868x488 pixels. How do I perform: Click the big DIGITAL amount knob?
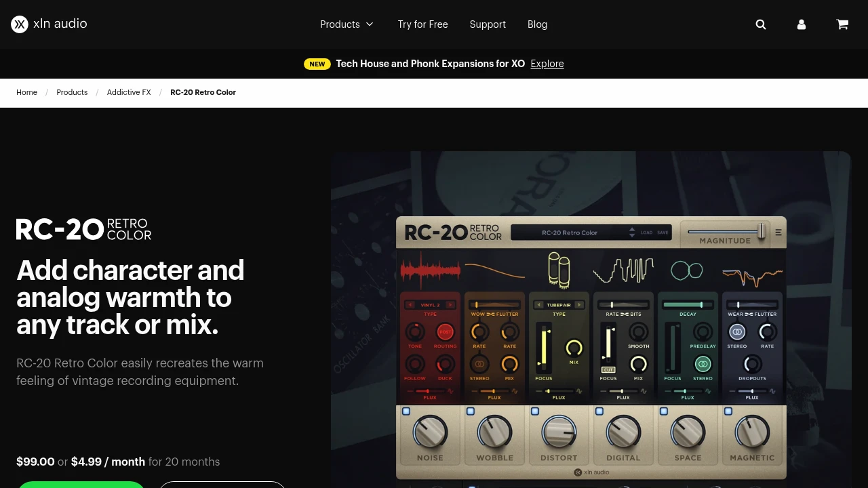pyautogui.click(x=623, y=432)
